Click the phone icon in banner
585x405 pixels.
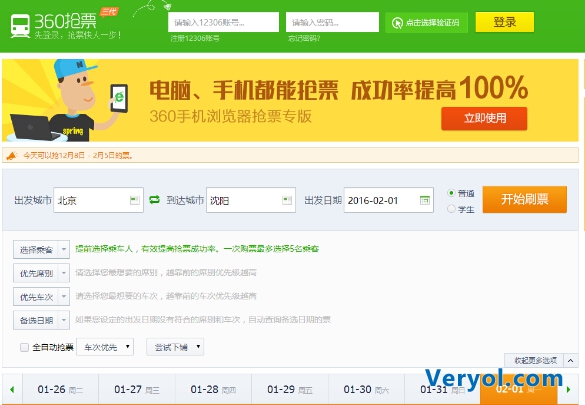[119, 98]
